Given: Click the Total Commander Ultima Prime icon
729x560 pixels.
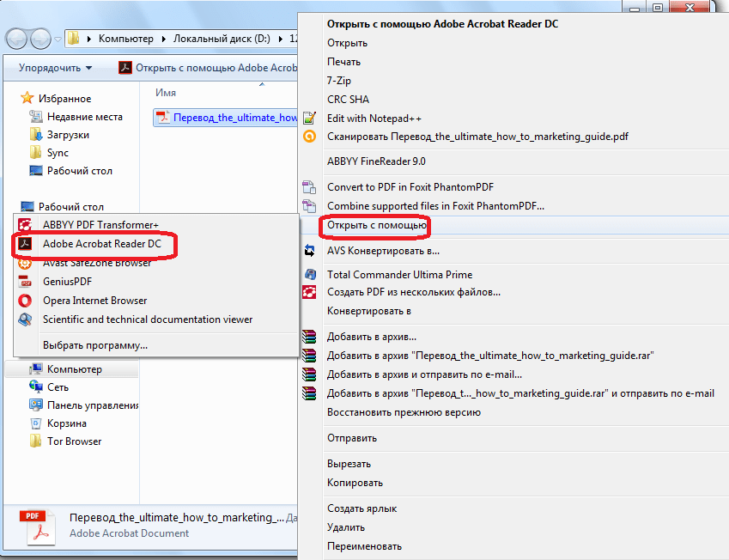Looking at the screenshot, I should (310, 275).
